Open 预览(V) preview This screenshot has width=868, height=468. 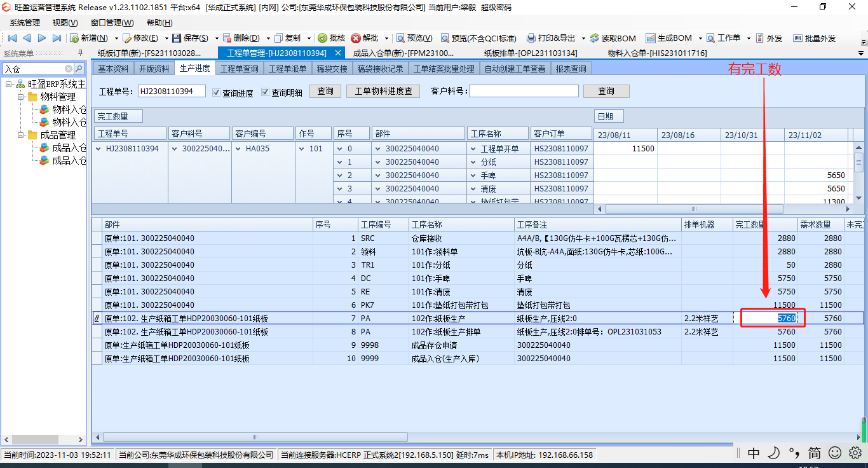(x=414, y=38)
